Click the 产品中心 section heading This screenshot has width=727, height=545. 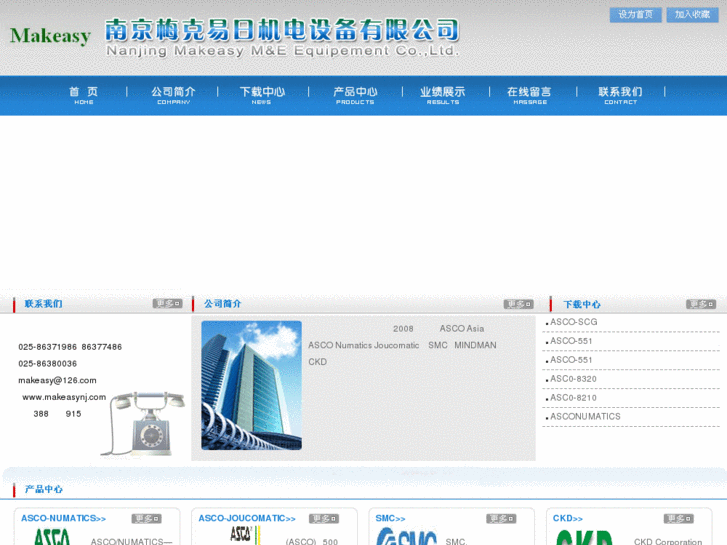click(x=44, y=489)
